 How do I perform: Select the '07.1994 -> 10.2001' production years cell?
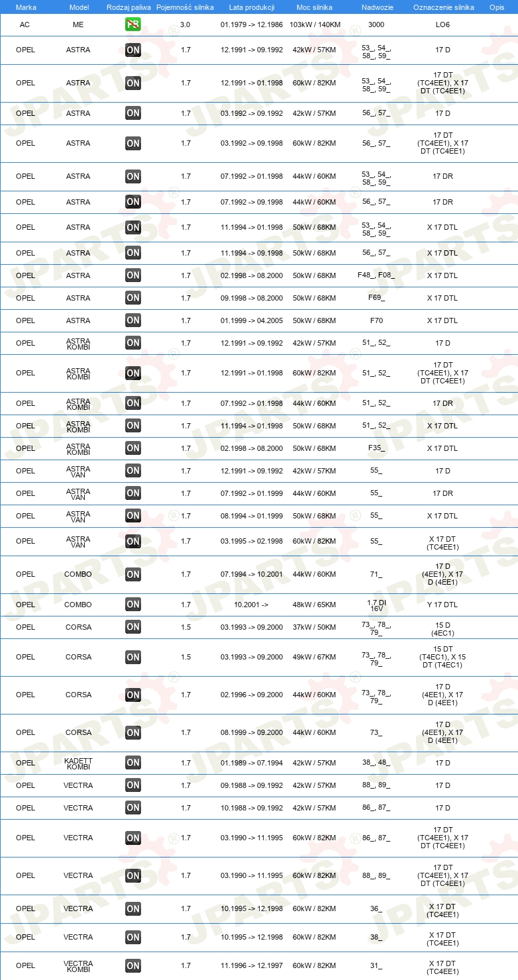pyautogui.click(x=252, y=575)
